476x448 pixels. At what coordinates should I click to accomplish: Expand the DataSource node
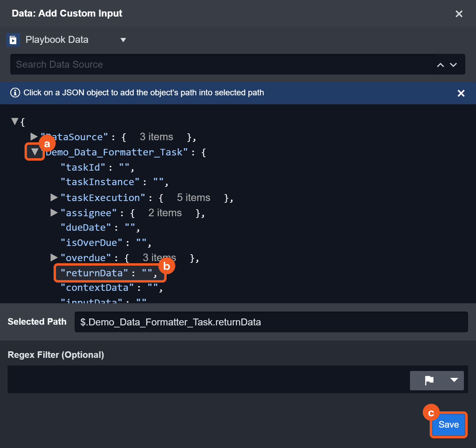[x=34, y=137]
